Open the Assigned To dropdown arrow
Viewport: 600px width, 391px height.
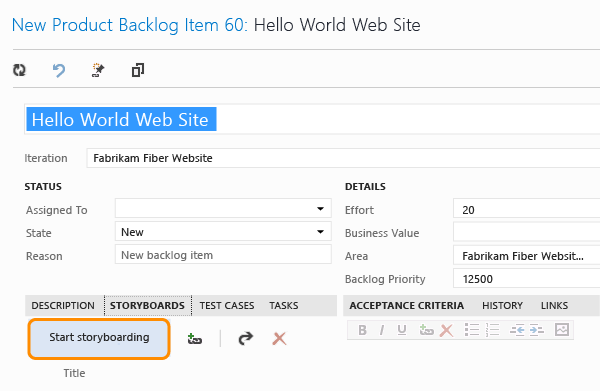tap(320, 209)
